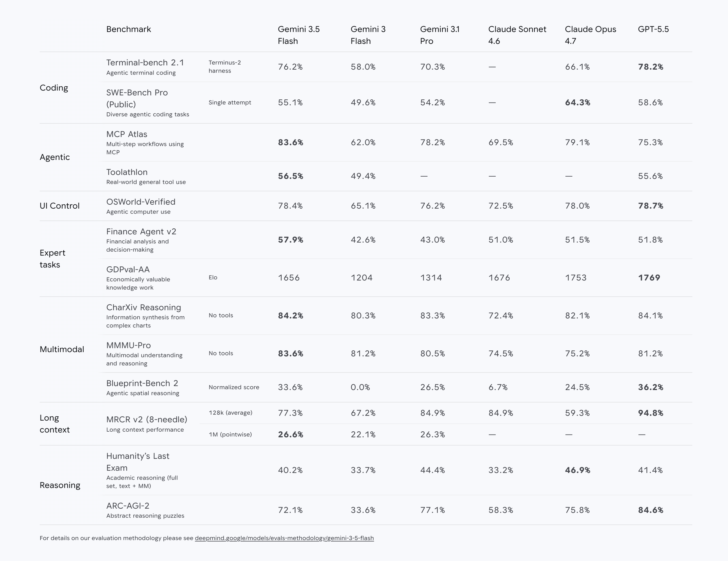
Task: Select the Claude Opus 4.7 column header
Action: [x=590, y=35]
